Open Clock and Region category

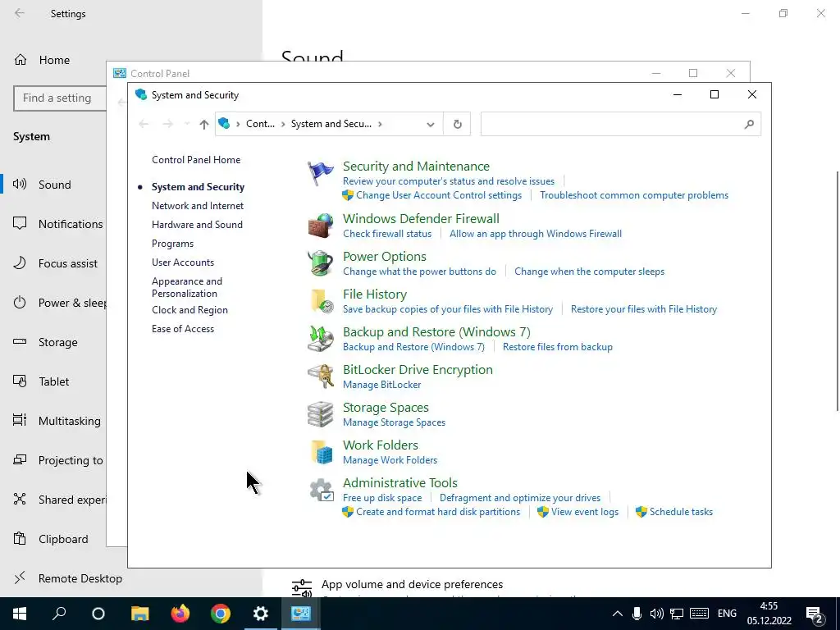click(x=189, y=310)
